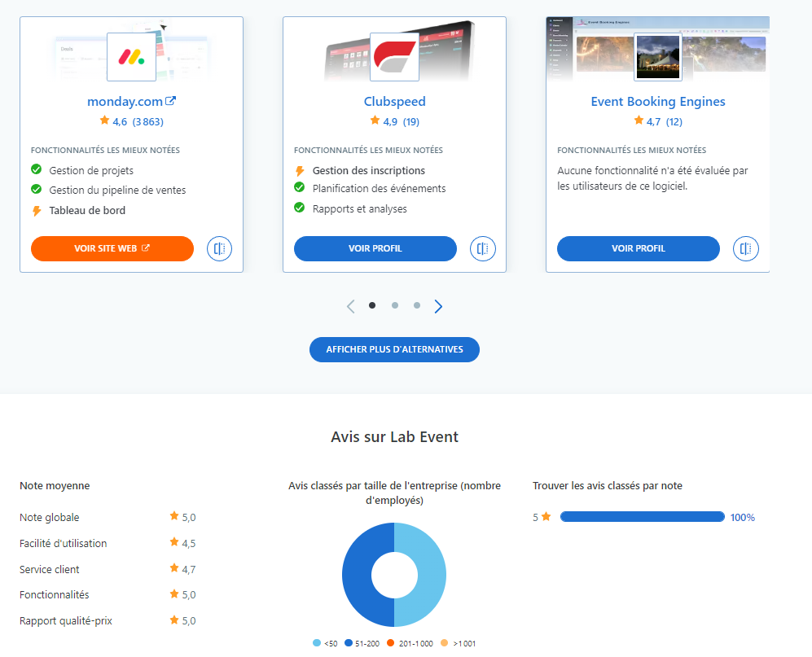Viewport: 812px width, 657px height.
Task: Go to previous alternatives with left chevron
Action: tap(350, 306)
